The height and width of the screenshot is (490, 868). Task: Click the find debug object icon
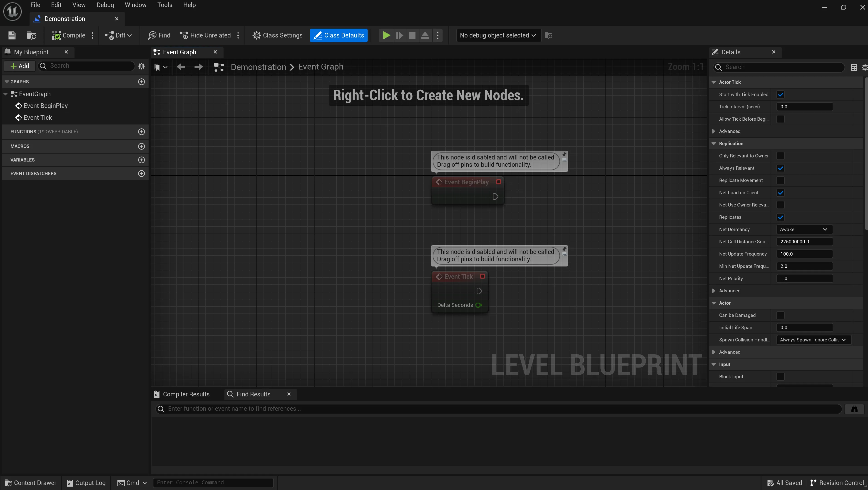[549, 35]
